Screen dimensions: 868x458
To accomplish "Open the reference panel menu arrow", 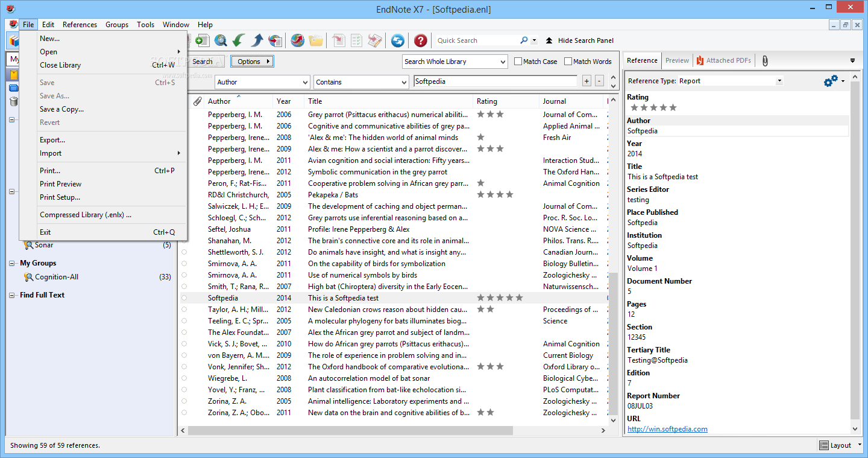I will click(x=852, y=60).
